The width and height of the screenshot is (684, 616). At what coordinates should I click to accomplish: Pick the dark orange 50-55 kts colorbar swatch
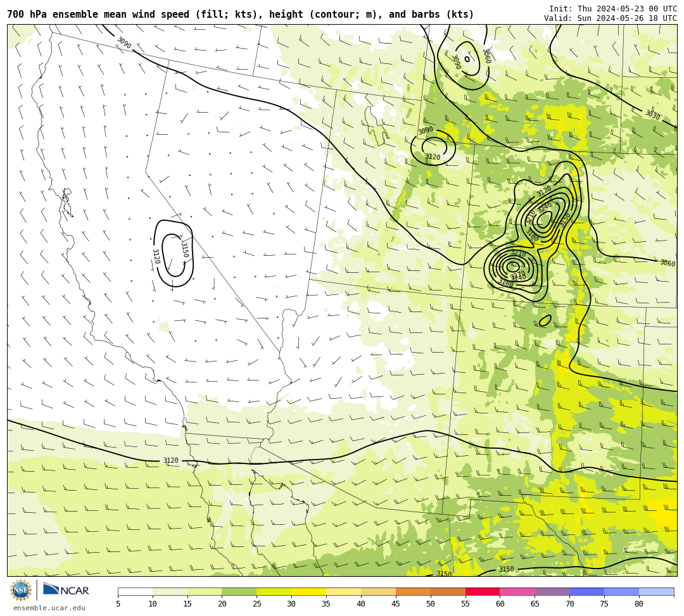click(x=448, y=591)
